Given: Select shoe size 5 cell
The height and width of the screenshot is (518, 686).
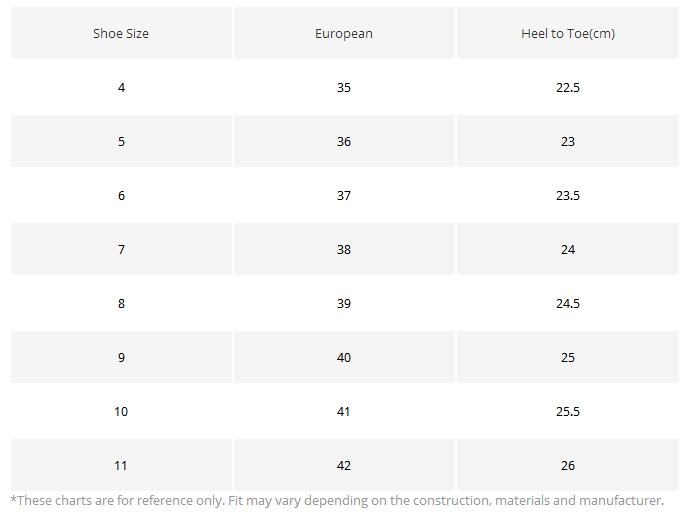Looking at the screenshot, I should tap(121, 141).
